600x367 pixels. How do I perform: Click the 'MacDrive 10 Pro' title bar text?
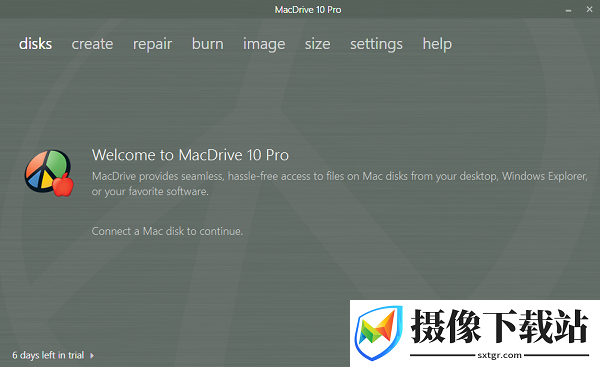coord(308,10)
